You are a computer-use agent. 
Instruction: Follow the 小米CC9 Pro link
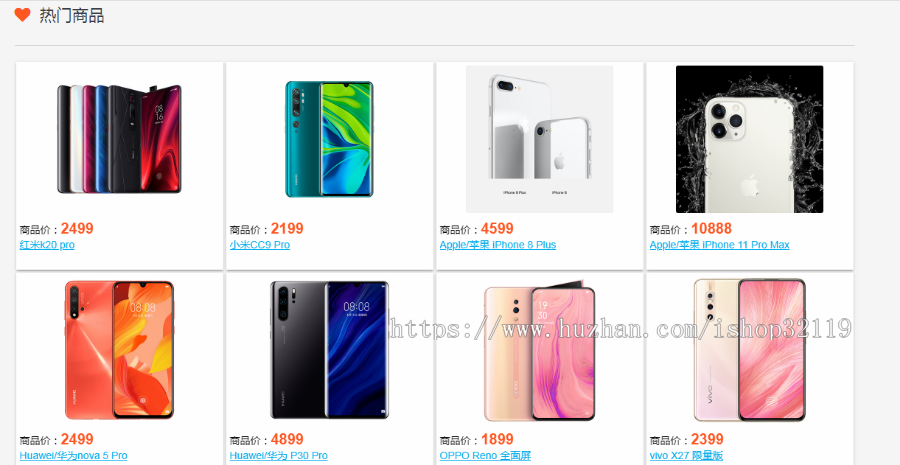(259, 245)
